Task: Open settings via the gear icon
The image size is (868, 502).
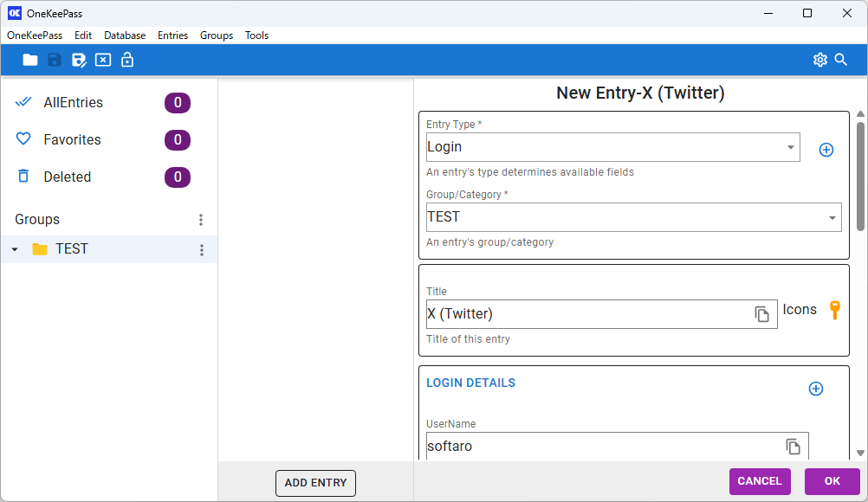Action: click(819, 60)
